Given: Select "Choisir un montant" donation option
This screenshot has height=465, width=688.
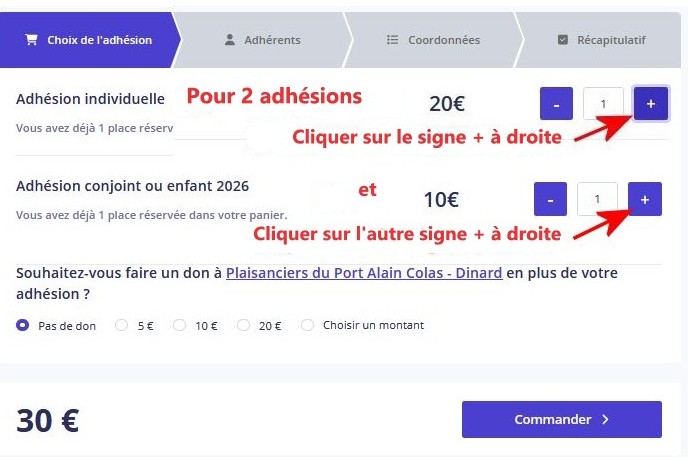Looking at the screenshot, I should point(308,325).
